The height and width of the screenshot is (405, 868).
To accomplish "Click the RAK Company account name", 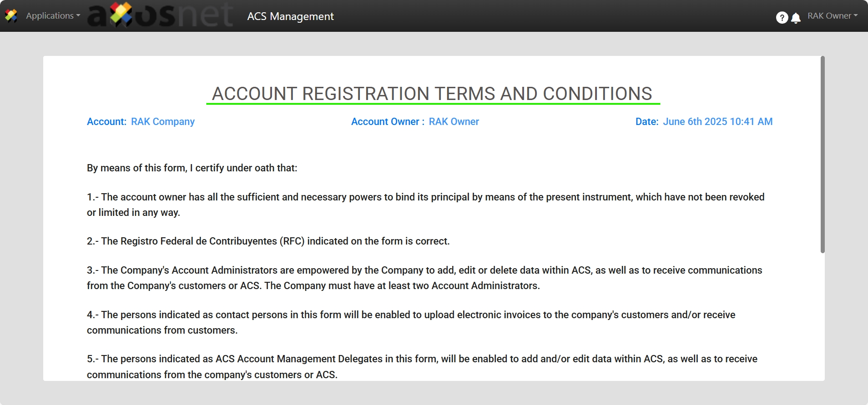I will (162, 122).
